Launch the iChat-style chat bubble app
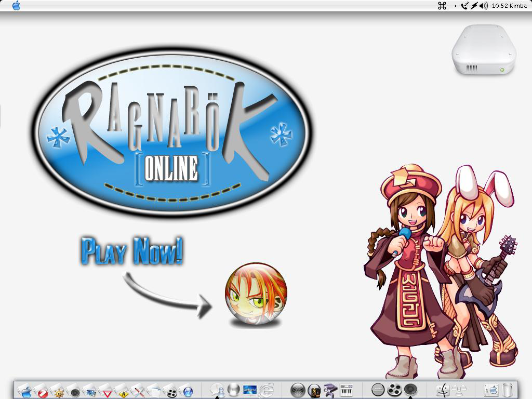 click(x=217, y=391)
